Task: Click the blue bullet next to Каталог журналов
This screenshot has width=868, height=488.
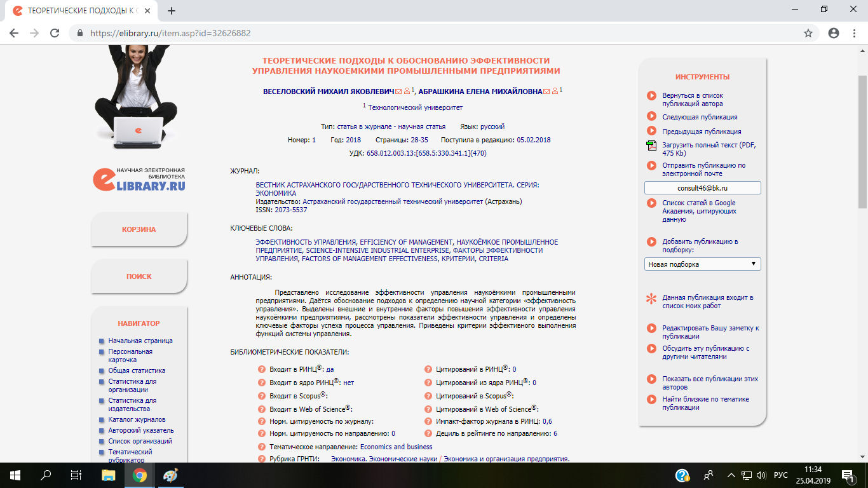Action: tap(102, 420)
